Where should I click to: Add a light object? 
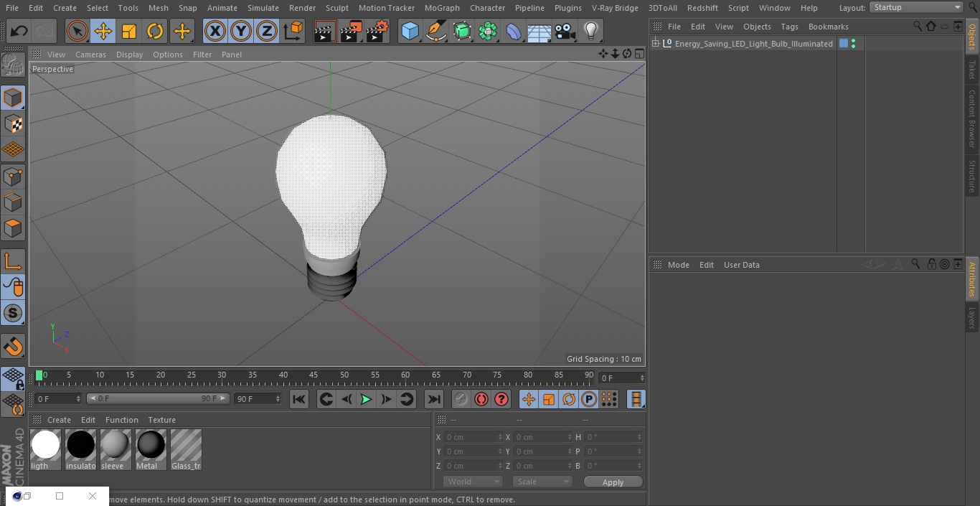pos(591,31)
